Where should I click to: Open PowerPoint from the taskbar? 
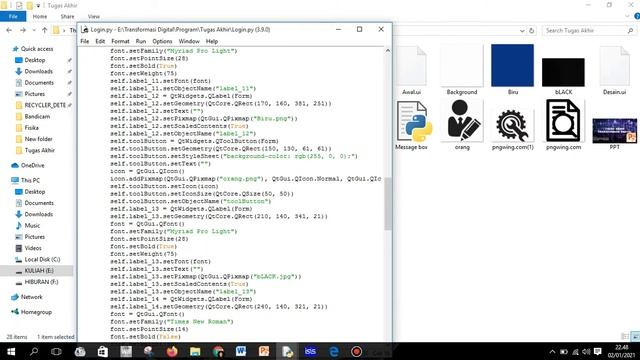coord(264,351)
